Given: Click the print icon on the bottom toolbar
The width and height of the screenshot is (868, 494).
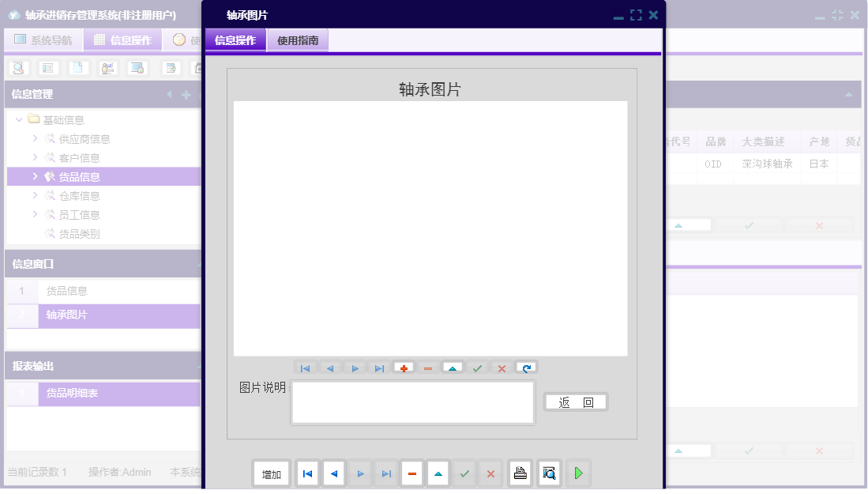Looking at the screenshot, I should pyautogui.click(x=520, y=473).
